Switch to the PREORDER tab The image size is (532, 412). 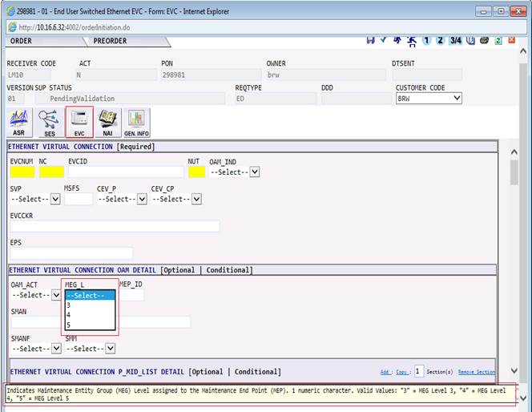pyautogui.click(x=110, y=41)
